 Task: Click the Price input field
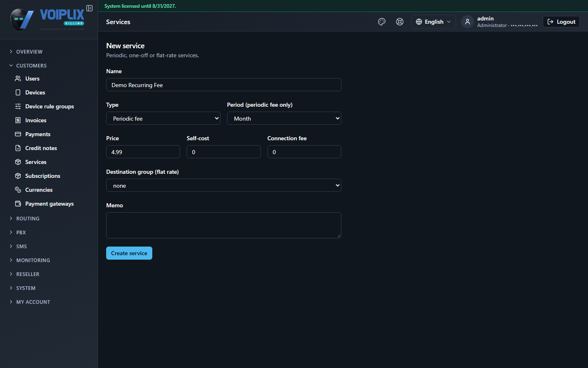[x=143, y=152]
